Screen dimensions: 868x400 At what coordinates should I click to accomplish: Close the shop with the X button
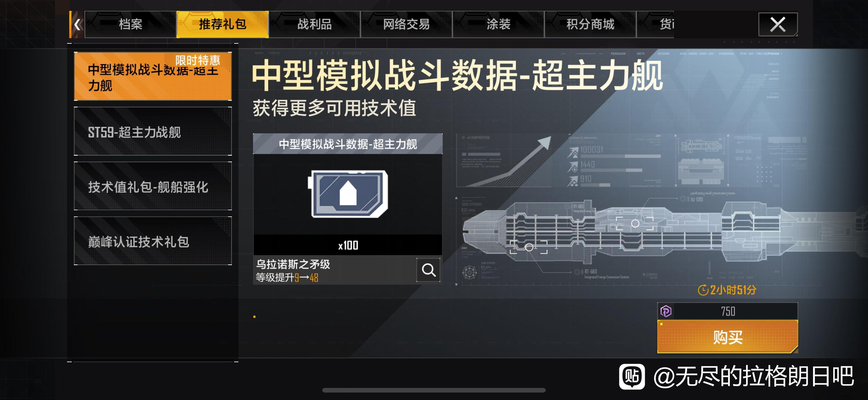point(778,24)
